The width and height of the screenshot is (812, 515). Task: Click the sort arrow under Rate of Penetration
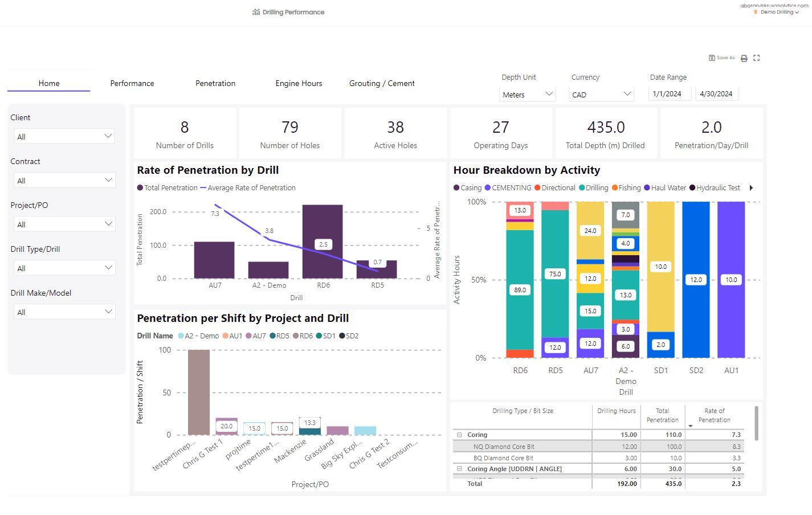691,426
